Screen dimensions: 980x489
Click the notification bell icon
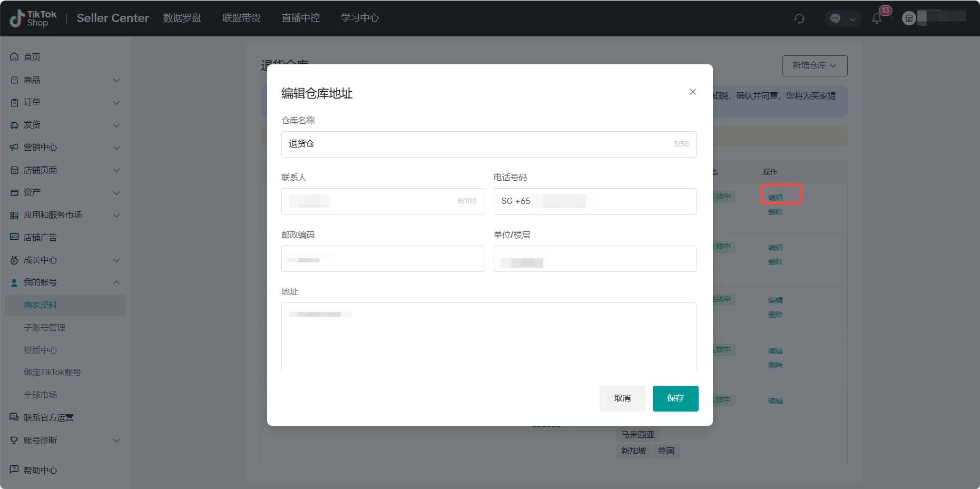point(877,18)
